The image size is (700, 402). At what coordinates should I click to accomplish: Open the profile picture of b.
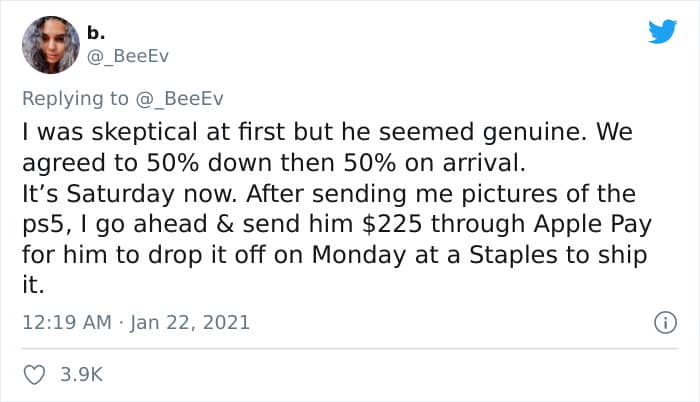tap(49, 44)
